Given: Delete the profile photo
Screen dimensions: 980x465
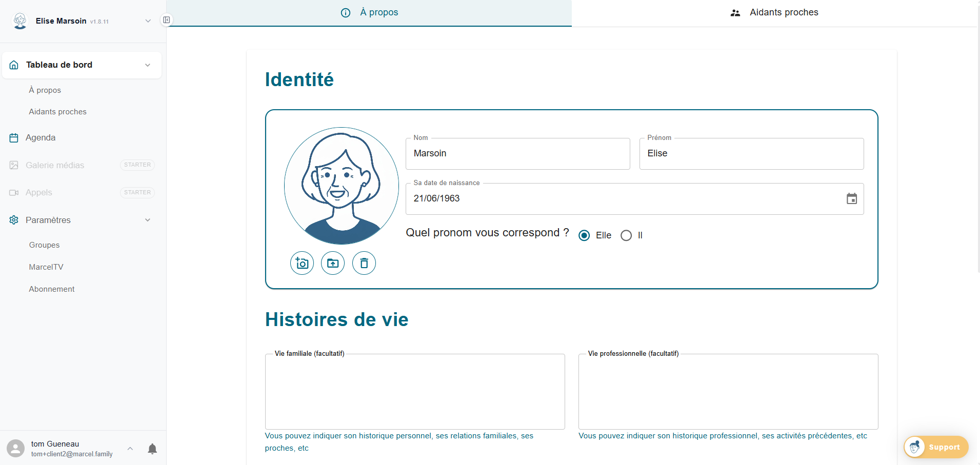Looking at the screenshot, I should 364,263.
